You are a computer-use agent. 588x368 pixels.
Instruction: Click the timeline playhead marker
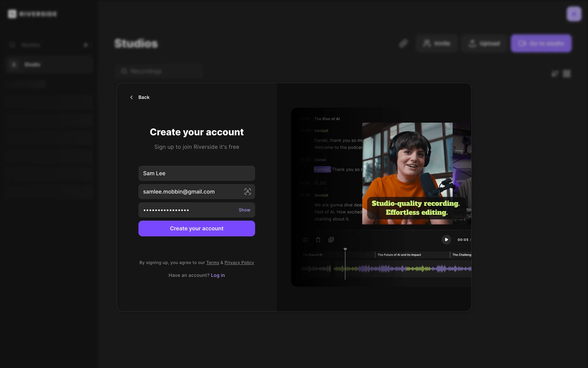click(x=345, y=249)
